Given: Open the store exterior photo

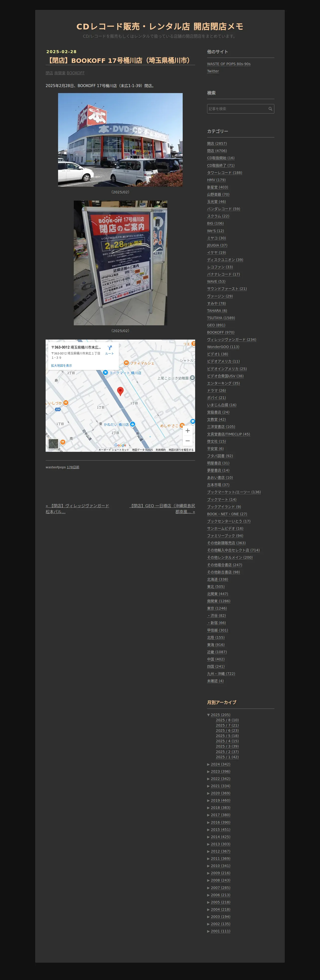Looking at the screenshot, I should click(120, 140).
